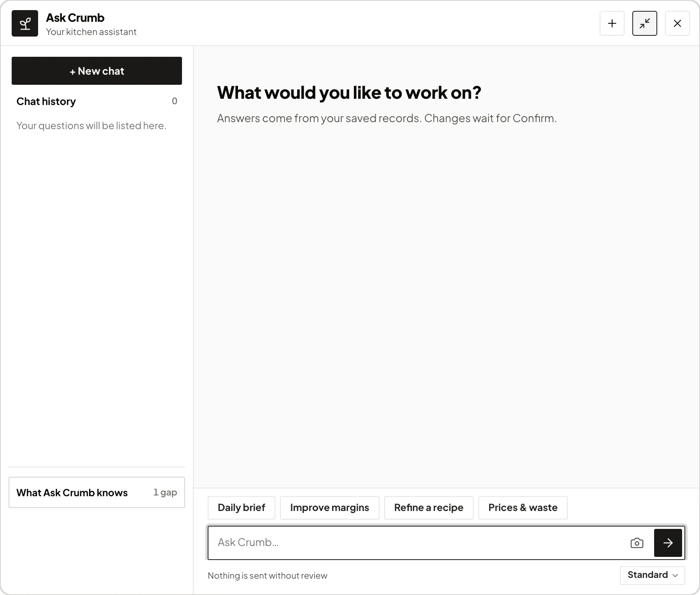
Task: Click the Ask Crumb sprout logo icon
Action: point(25,23)
